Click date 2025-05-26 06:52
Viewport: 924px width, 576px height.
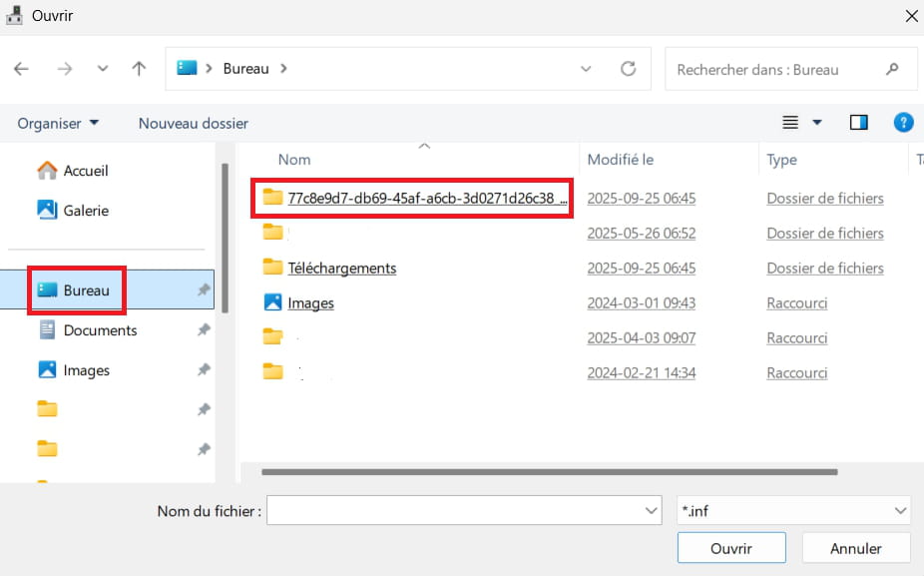(x=642, y=234)
